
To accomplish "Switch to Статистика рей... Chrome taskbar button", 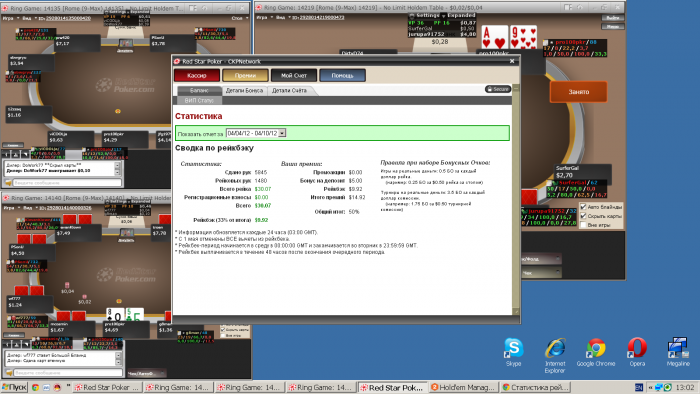I will pos(535,387).
